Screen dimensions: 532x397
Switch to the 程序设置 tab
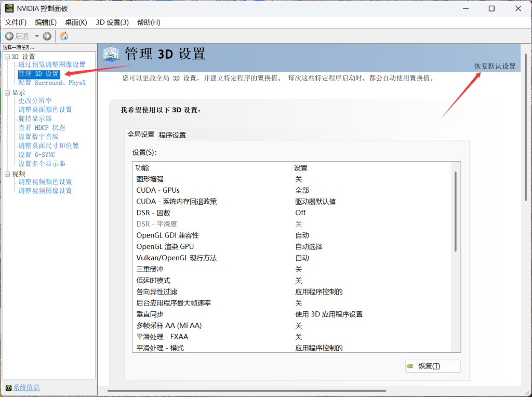(x=172, y=135)
